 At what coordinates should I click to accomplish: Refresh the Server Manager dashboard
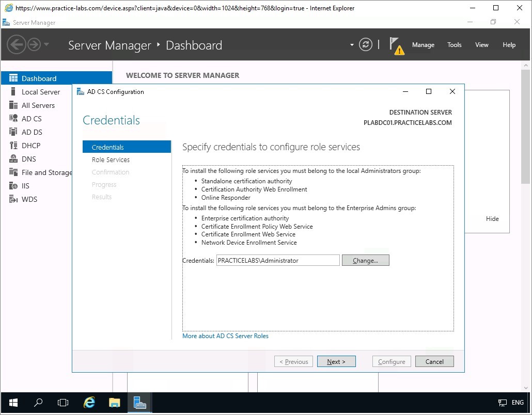click(365, 44)
